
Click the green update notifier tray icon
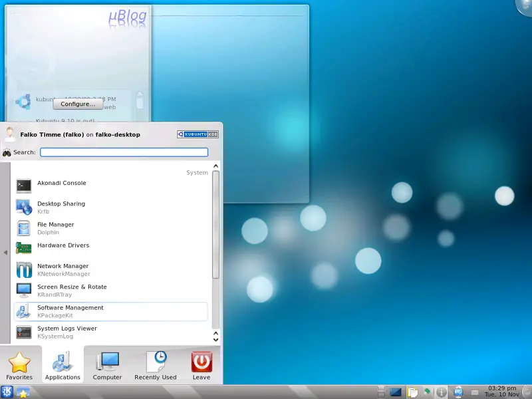tap(427, 392)
